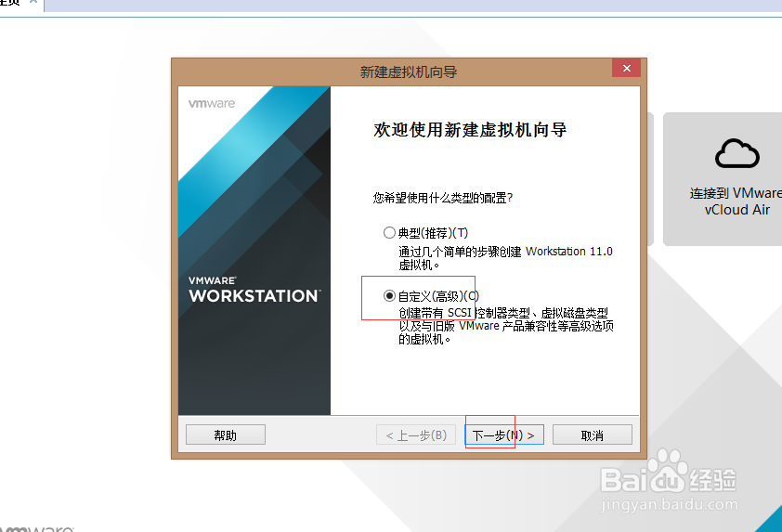Click the disabled 上一步(B) button
The width and height of the screenshot is (782, 532).
click(416, 435)
